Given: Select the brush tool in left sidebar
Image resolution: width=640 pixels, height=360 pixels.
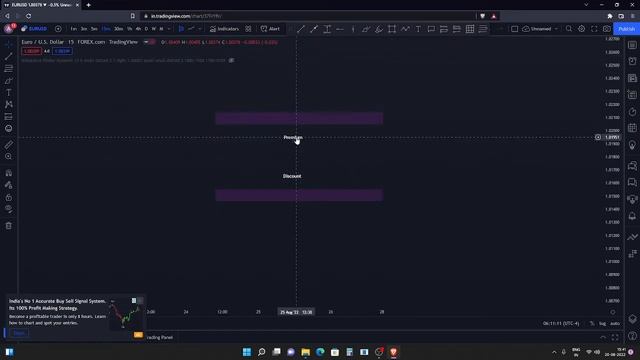Looking at the screenshot, I should click(9, 80).
